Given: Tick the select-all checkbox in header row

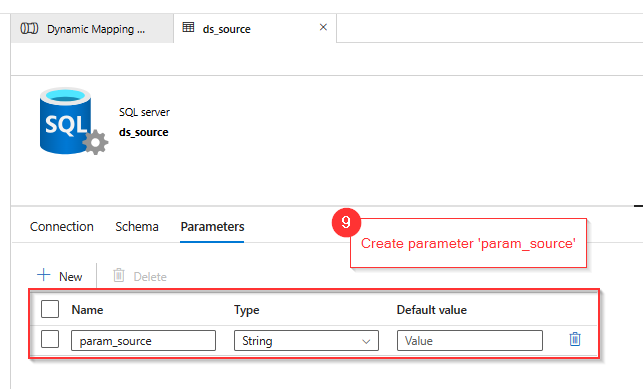Looking at the screenshot, I should tap(50, 309).
